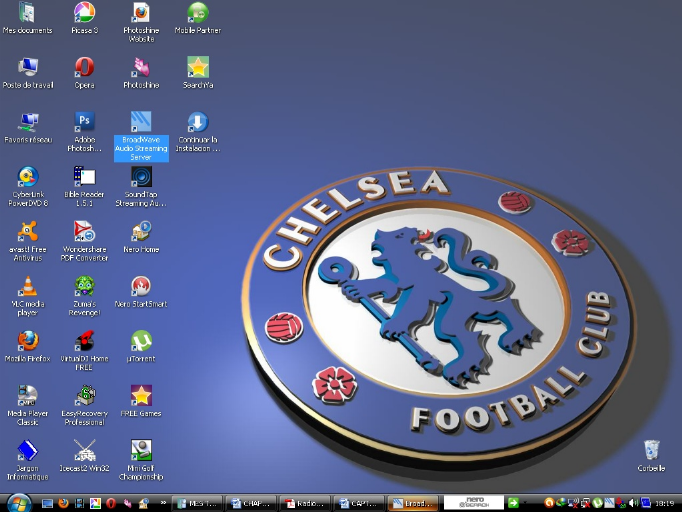
Task: Switch to the Broad... taskbar window
Action: click(x=413, y=503)
